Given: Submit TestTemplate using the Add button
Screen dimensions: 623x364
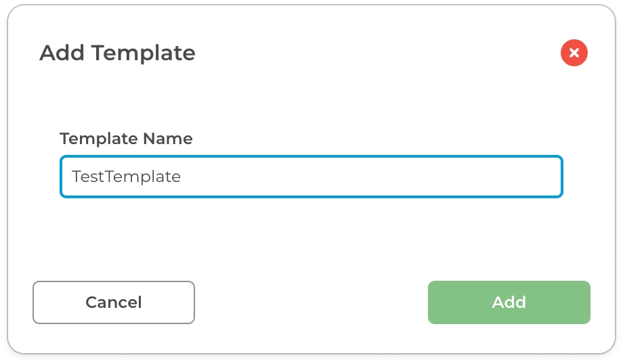Looking at the screenshot, I should (x=509, y=302).
